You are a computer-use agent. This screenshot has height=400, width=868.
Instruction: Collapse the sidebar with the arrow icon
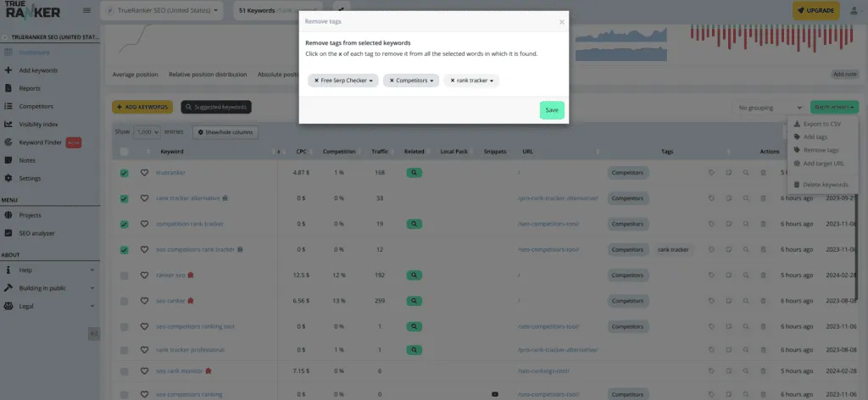point(94,334)
